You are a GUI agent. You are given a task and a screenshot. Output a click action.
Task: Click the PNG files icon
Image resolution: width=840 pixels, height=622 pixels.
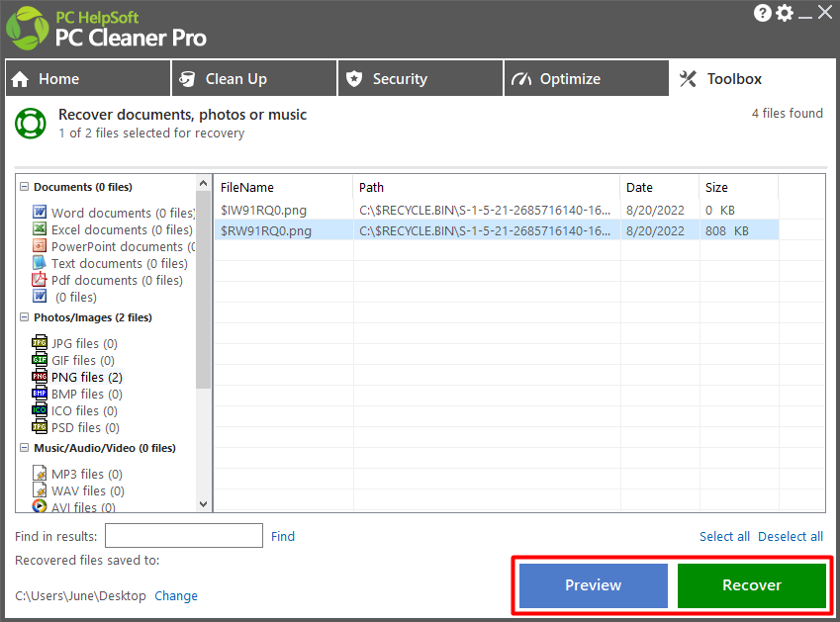click(x=40, y=377)
